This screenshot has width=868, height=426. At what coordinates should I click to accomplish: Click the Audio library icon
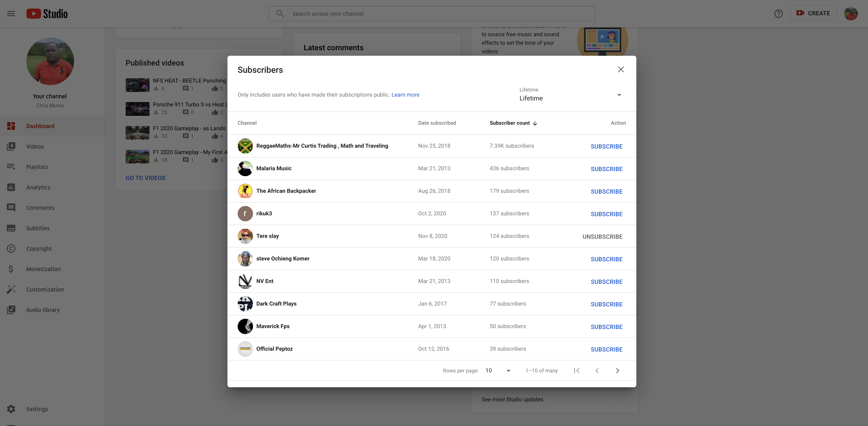coord(11,310)
